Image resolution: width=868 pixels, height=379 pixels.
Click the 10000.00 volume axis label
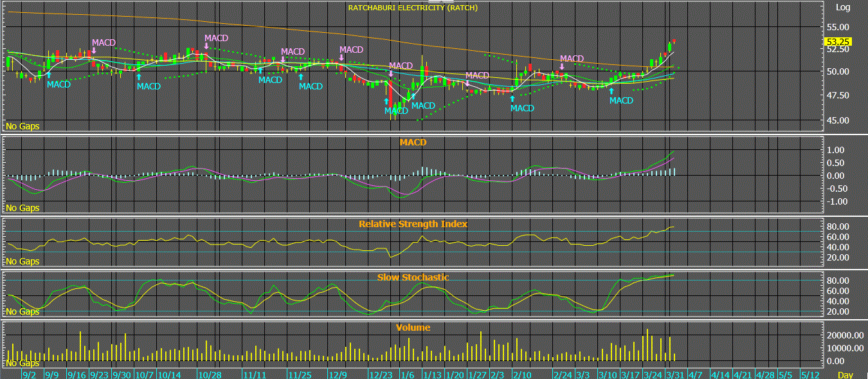[x=845, y=349]
